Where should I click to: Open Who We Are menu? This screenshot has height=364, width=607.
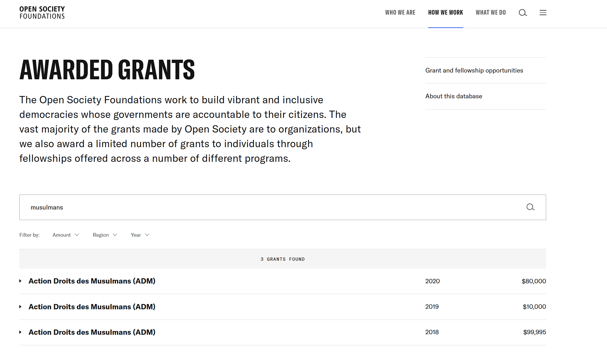[x=400, y=13]
